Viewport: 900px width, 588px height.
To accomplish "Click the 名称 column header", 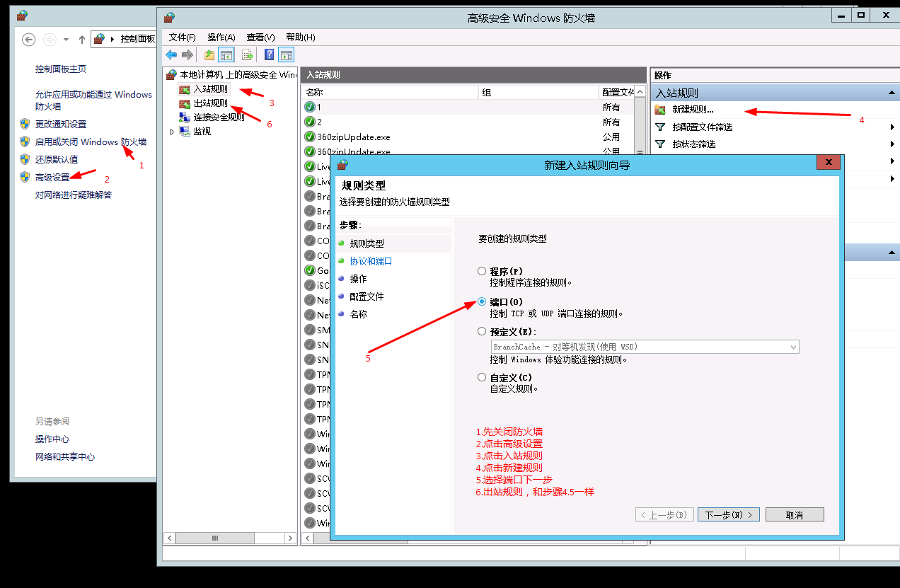I will point(391,92).
